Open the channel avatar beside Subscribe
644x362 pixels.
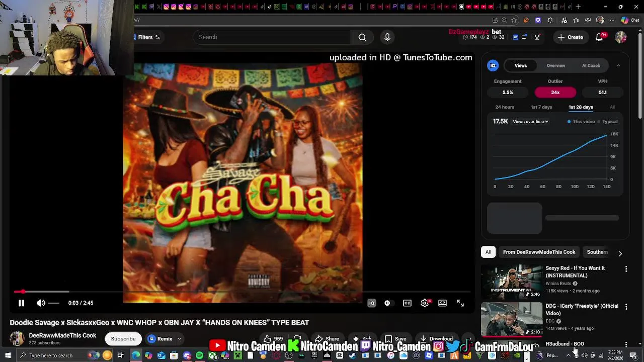coord(17,338)
